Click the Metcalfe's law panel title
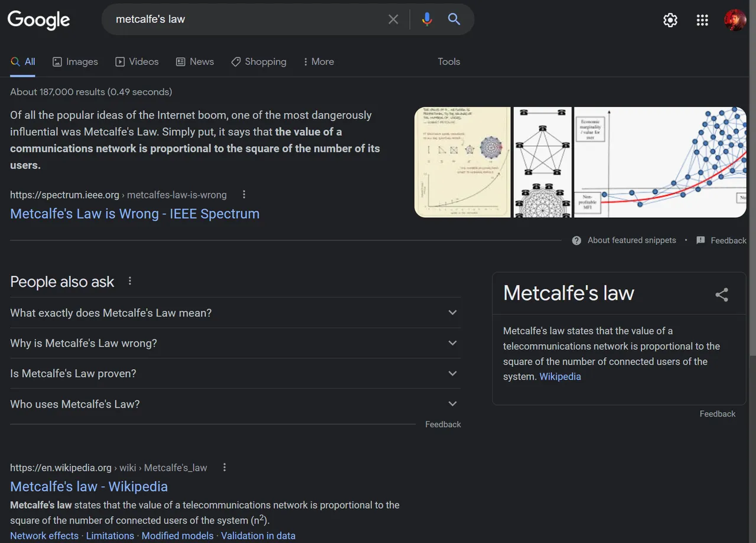 [x=569, y=293]
